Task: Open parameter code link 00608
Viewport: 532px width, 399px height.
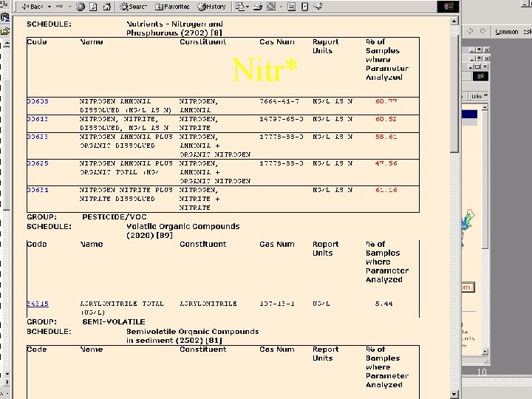Action: [38, 101]
